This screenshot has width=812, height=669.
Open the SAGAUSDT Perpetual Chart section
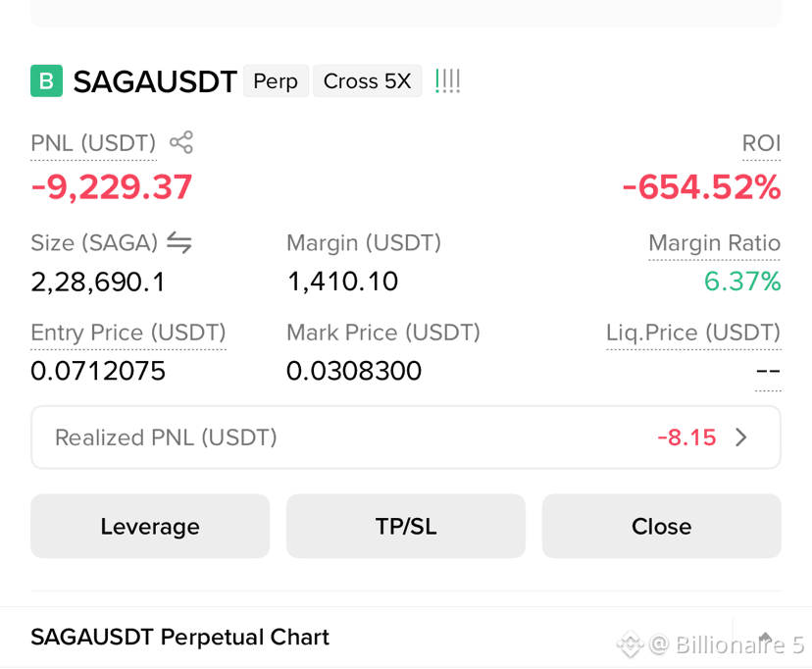click(x=406, y=637)
